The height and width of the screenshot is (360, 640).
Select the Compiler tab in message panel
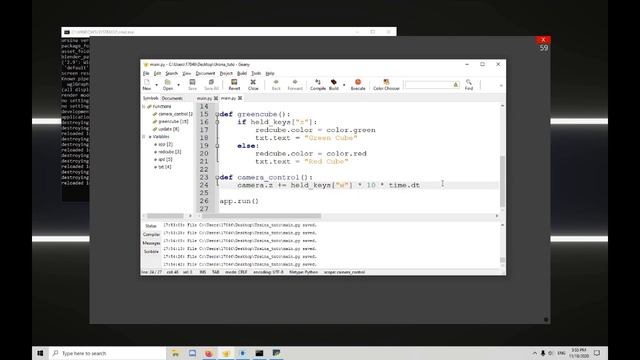tap(151, 235)
